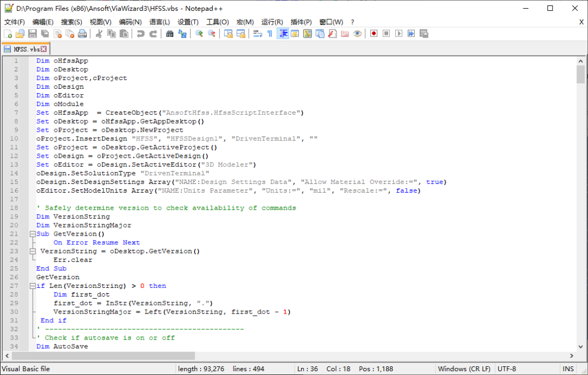
Task: Toggle file monitoring eye icon
Action: pos(357,34)
